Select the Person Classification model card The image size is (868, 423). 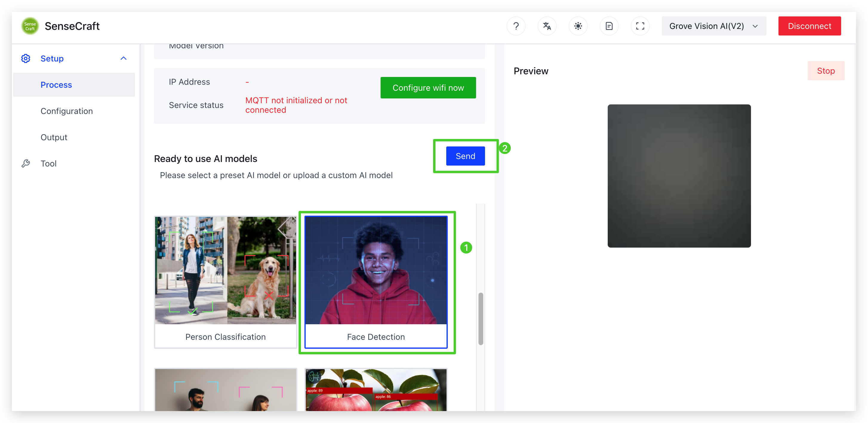(225, 282)
